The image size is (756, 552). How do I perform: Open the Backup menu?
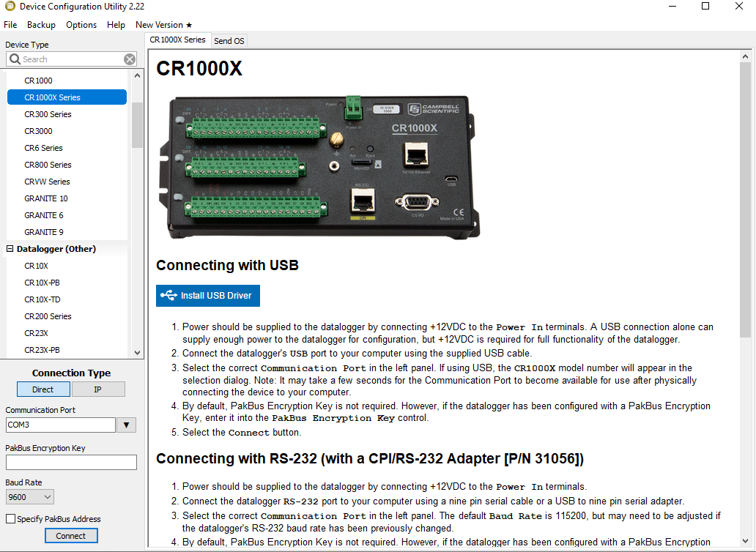pos(41,24)
